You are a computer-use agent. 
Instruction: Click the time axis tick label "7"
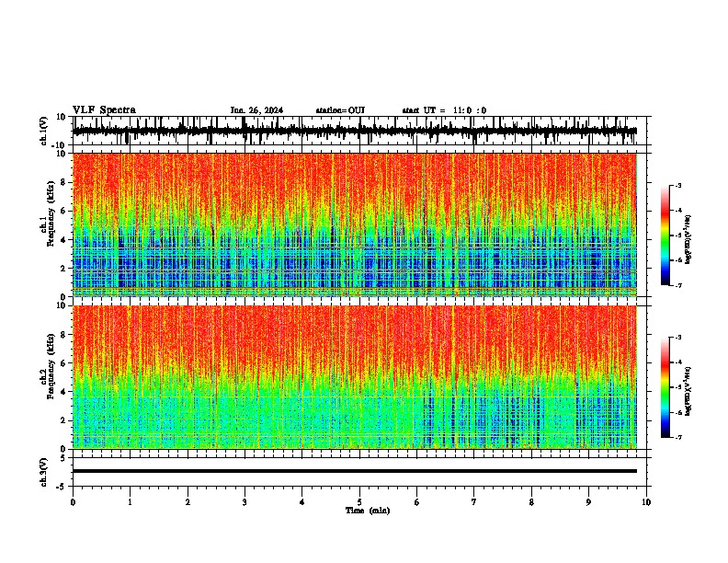[474, 502]
